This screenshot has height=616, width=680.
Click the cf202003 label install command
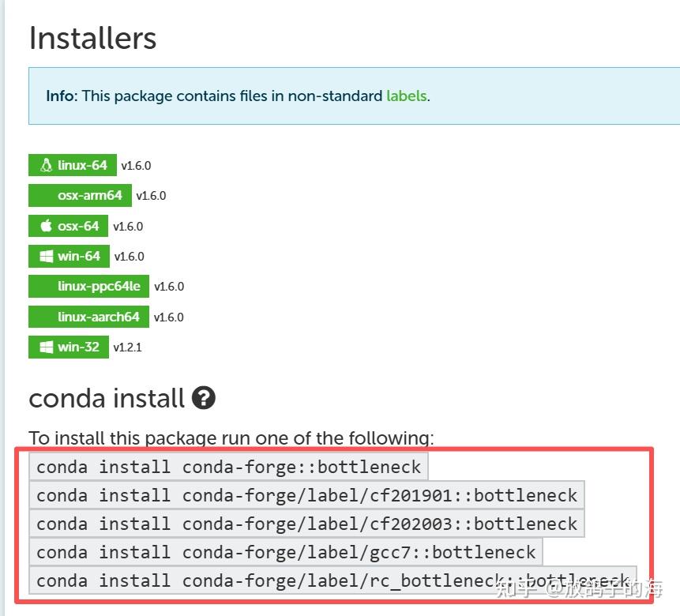(306, 524)
